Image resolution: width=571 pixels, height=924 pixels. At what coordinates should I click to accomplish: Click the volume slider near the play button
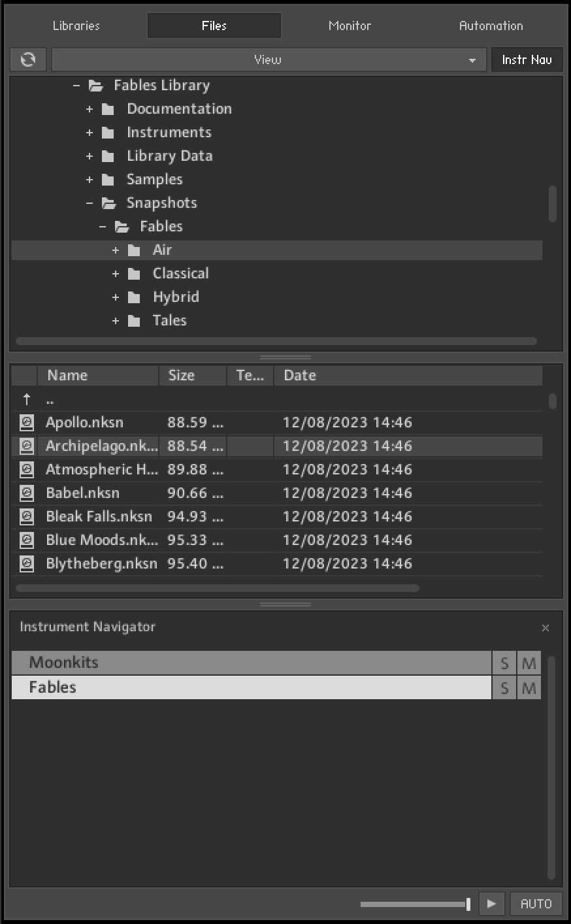(x=414, y=904)
